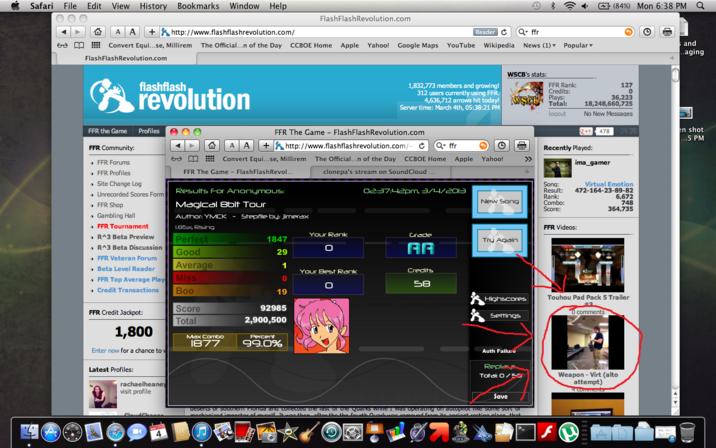Open Spotlight search in menu bar
Image resolution: width=716 pixels, height=448 pixels.
pos(701,6)
